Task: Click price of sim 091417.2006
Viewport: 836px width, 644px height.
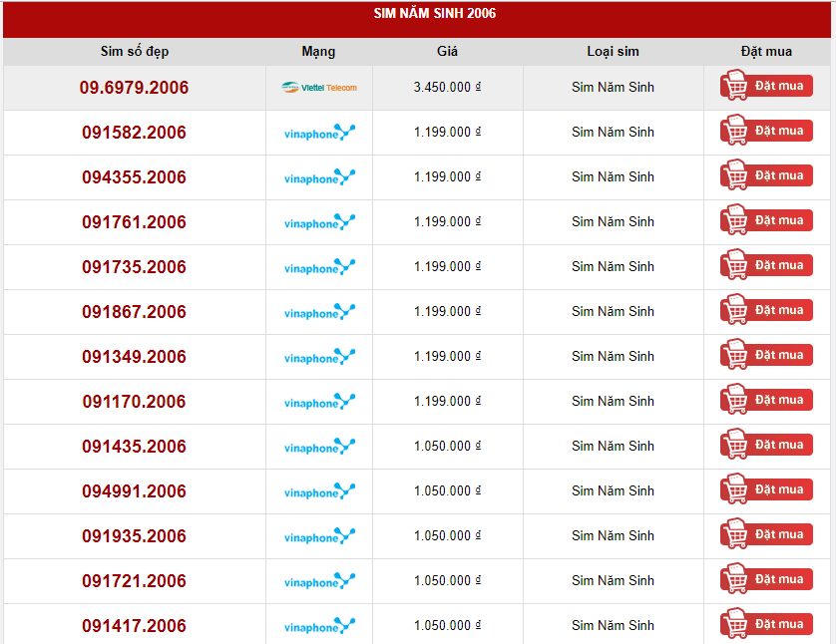Action: (447, 625)
